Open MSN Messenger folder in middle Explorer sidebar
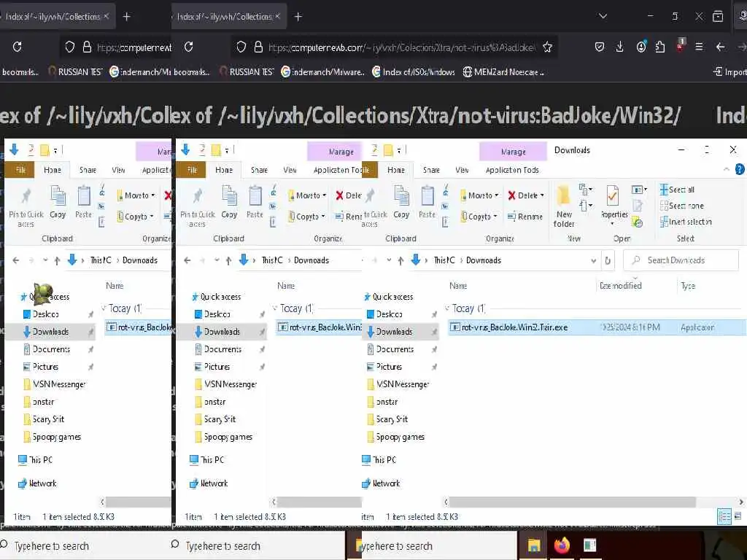747x560 pixels. [x=226, y=384]
